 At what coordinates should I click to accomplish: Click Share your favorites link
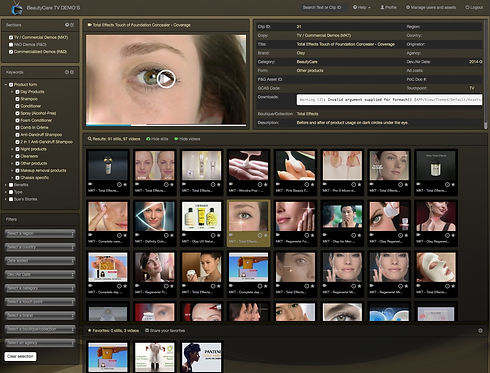click(x=165, y=331)
